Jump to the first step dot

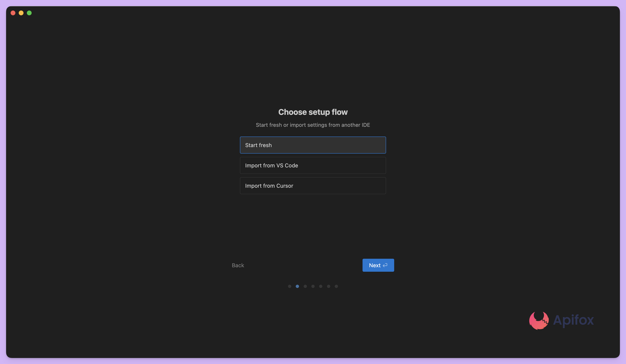click(290, 286)
